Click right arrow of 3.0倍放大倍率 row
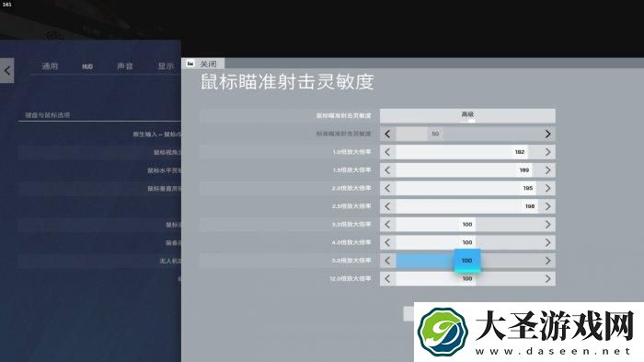The width and height of the screenshot is (644, 362). tap(547, 224)
